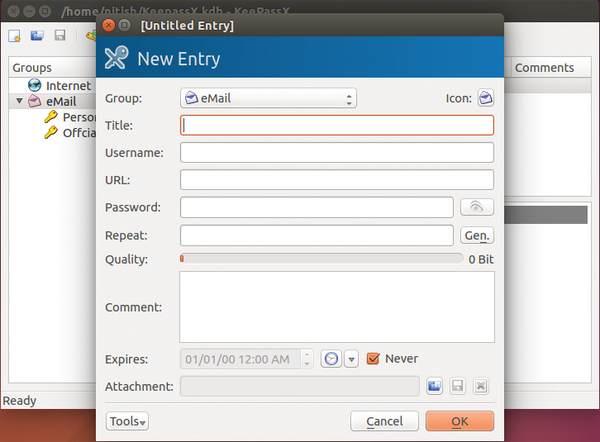Click the entry icon chooser button
The height and width of the screenshot is (442, 600).
point(485,98)
